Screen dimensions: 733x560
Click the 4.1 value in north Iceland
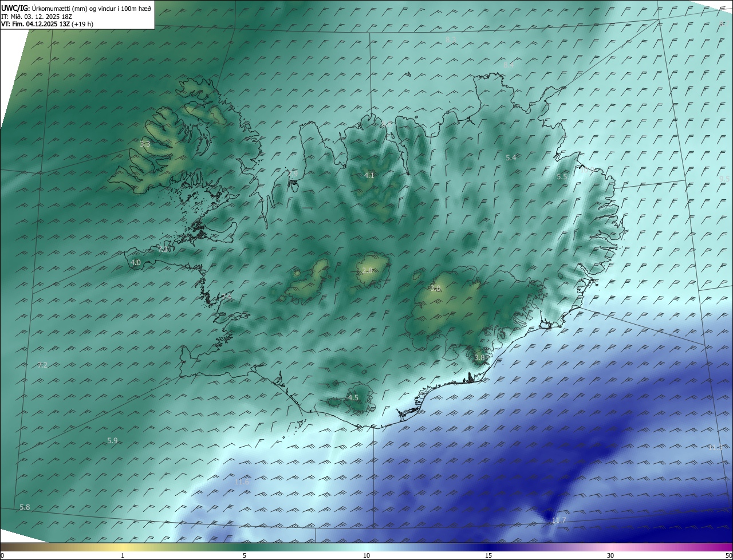click(369, 175)
